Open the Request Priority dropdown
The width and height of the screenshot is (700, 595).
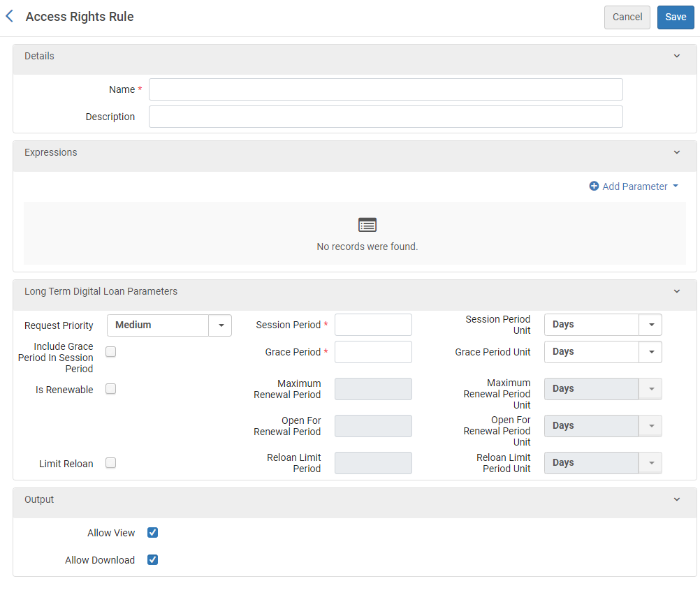coord(220,325)
